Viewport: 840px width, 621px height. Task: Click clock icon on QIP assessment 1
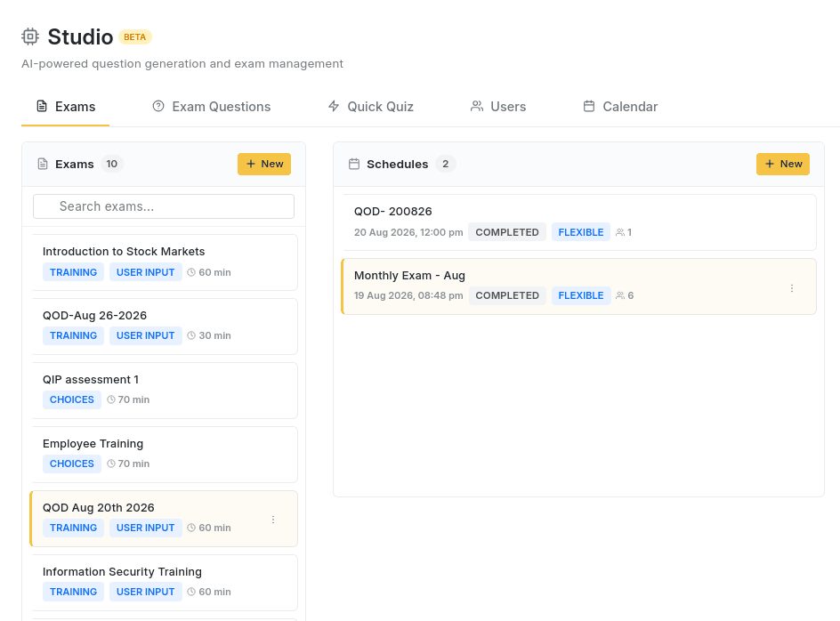point(111,399)
